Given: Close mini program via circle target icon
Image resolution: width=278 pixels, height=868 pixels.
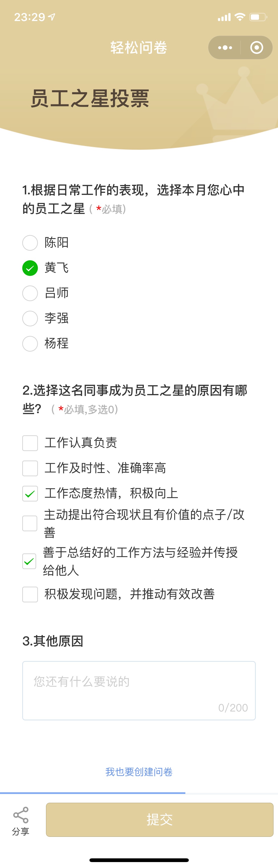Looking at the screenshot, I should coord(257,47).
